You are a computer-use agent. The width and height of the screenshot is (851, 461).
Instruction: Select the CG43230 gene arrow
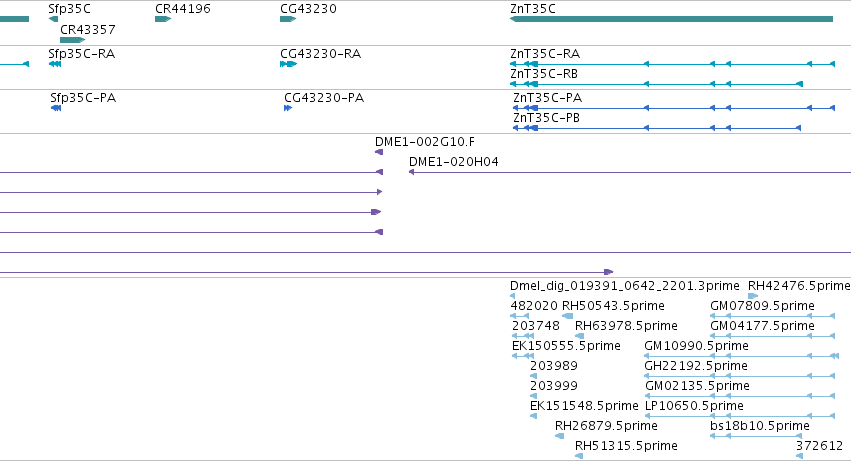[288, 19]
